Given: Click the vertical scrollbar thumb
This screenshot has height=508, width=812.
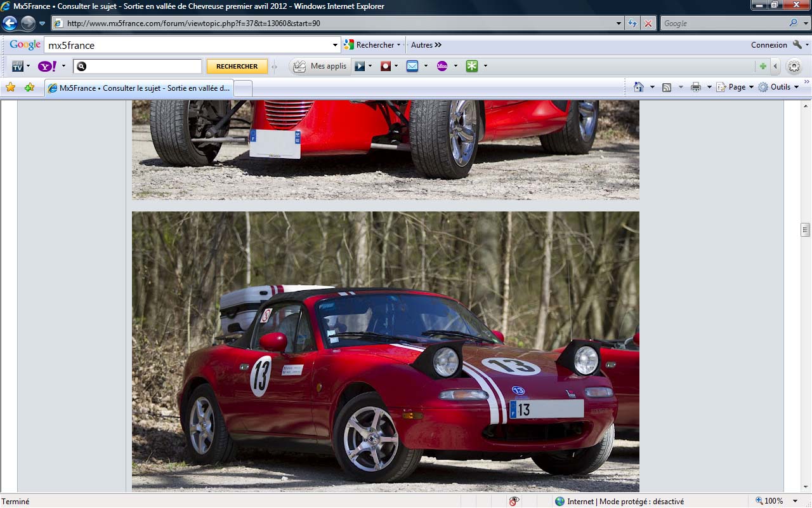Looking at the screenshot, I should point(806,229).
